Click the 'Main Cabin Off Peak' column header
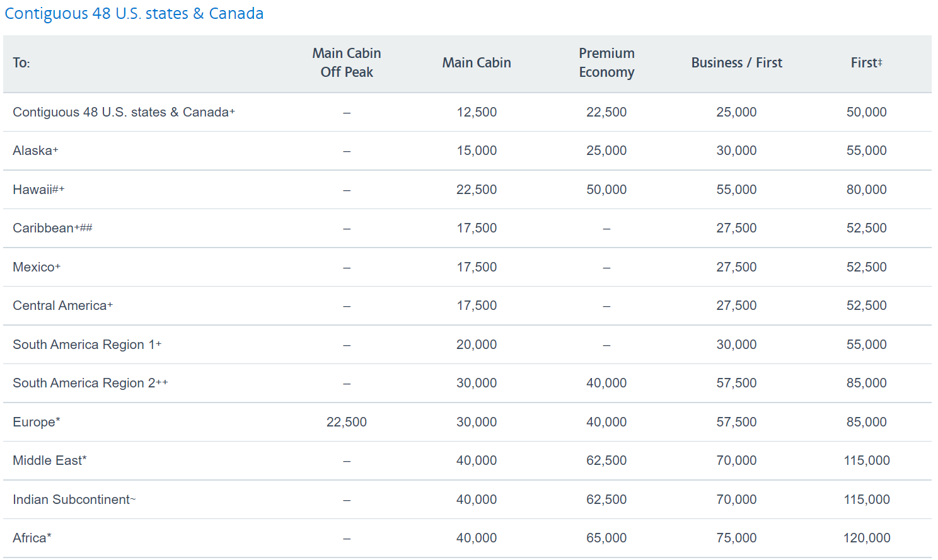This screenshot has width=938, height=560. (346, 63)
